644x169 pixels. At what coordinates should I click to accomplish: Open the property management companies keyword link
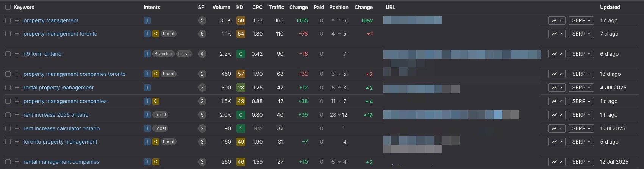click(65, 101)
